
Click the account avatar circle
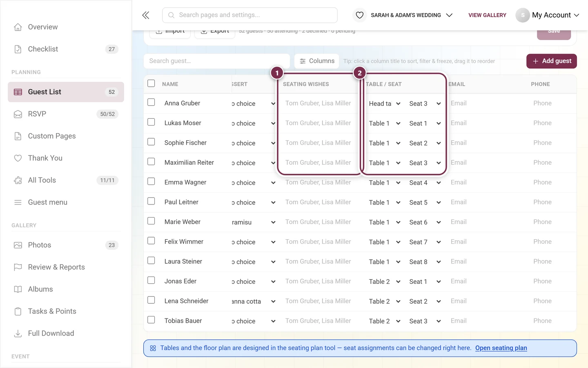523,15
